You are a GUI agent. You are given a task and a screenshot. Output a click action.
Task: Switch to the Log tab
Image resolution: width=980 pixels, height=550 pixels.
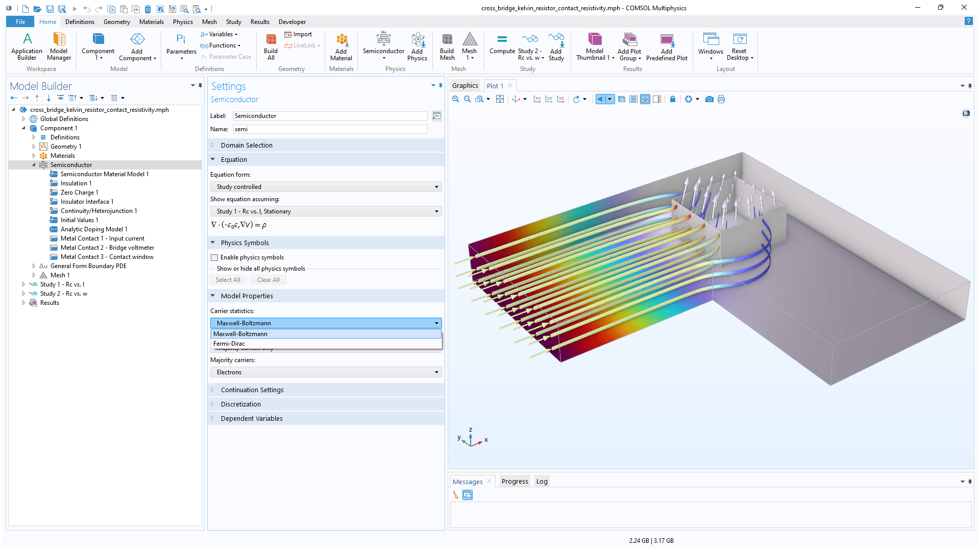pyautogui.click(x=542, y=482)
